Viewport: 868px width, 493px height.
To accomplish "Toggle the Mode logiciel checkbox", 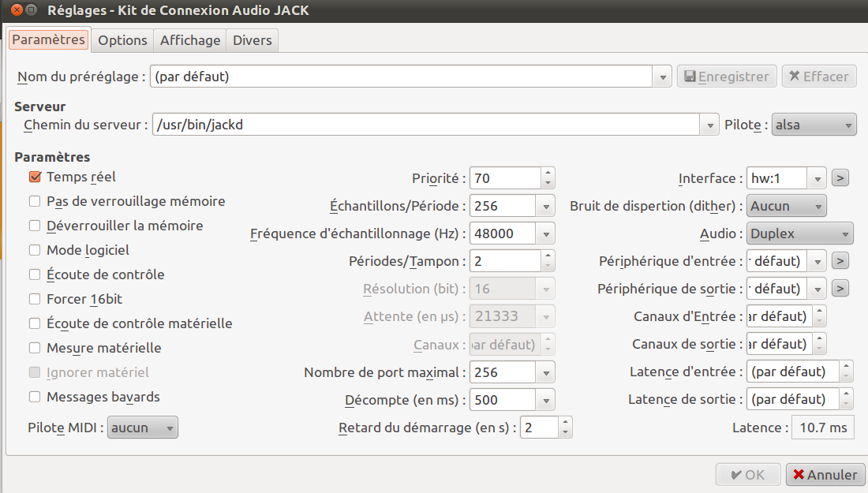I will pos(35,250).
